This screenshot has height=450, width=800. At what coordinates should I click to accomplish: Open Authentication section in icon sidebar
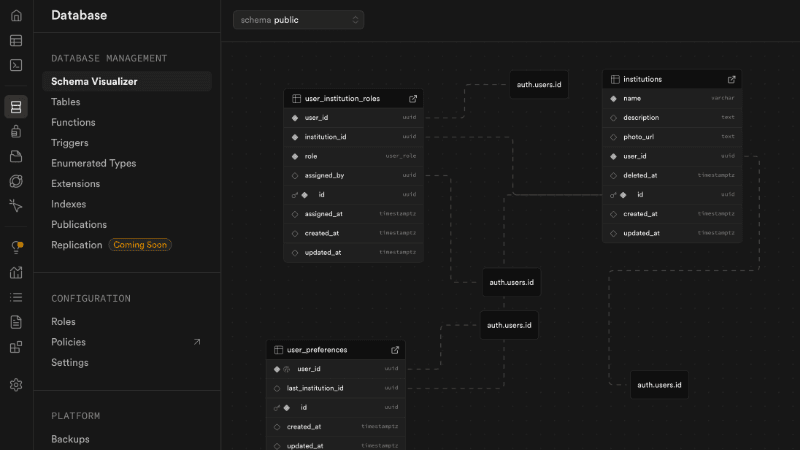(16, 131)
